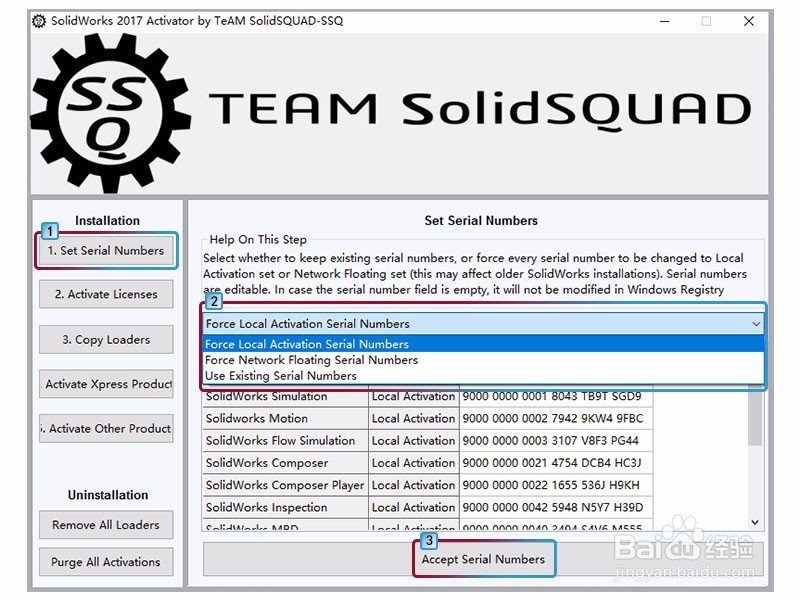The height and width of the screenshot is (600, 800).
Task: Click the SolidWorks Inspection row name
Action: tap(285, 507)
